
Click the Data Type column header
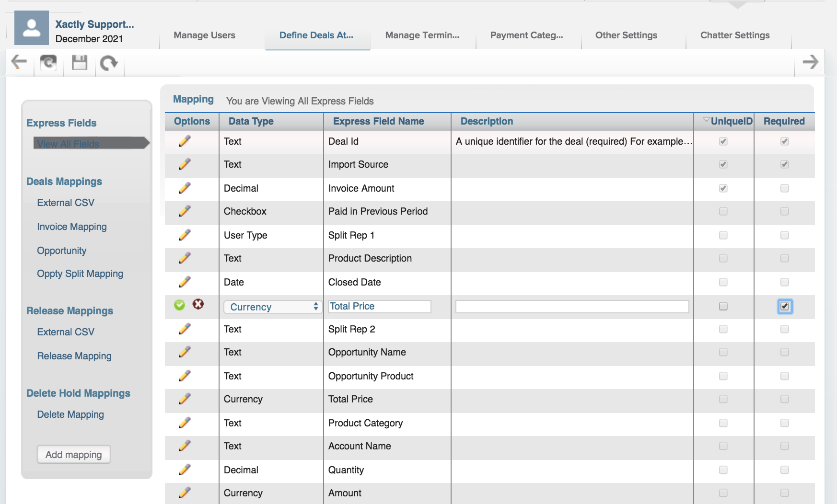251,121
